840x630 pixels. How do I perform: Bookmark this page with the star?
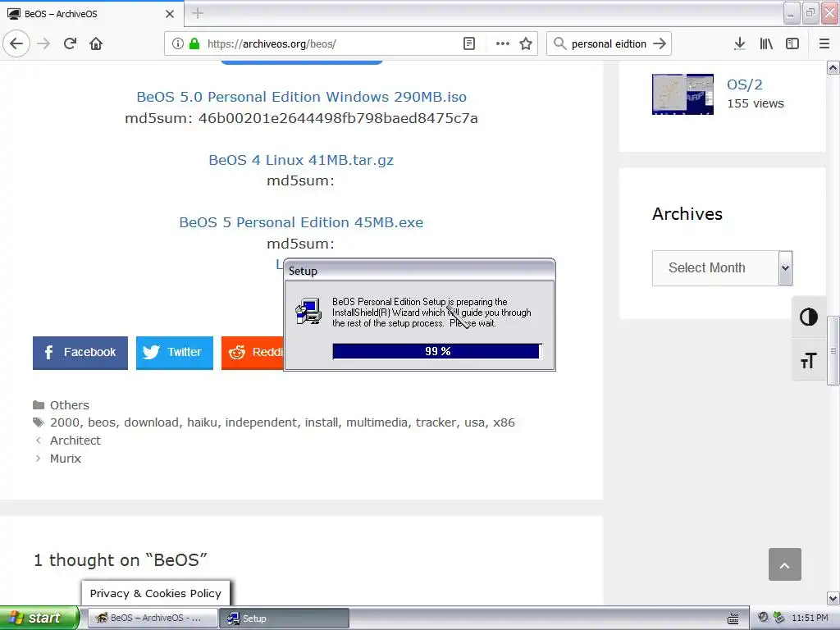coord(526,43)
